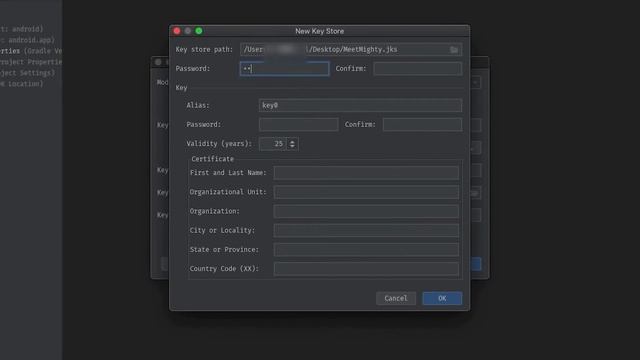This screenshot has height=360, width=640.
Task: Click the Certificate section label
Action: [213, 159]
